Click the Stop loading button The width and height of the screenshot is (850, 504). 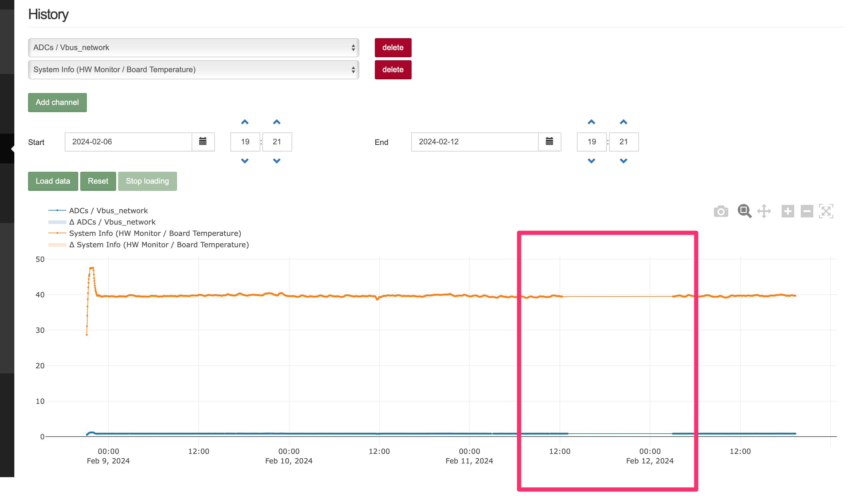coord(147,181)
